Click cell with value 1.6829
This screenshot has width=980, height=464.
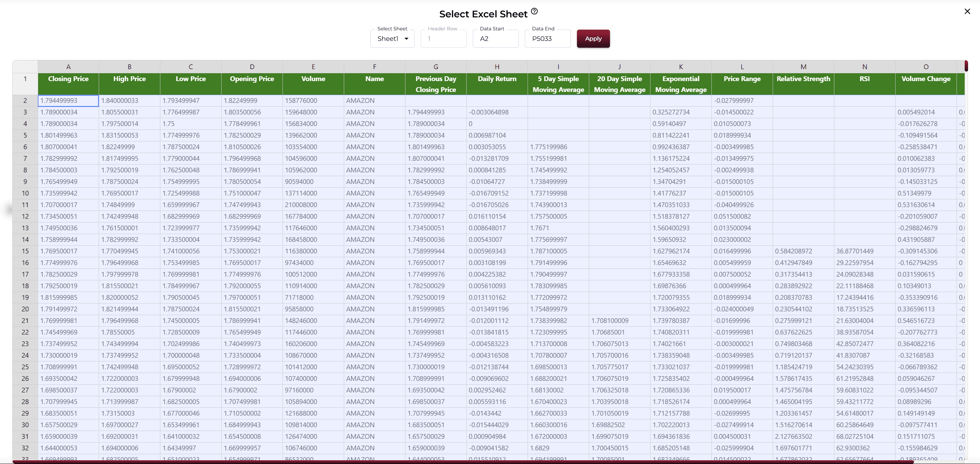coord(559,448)
